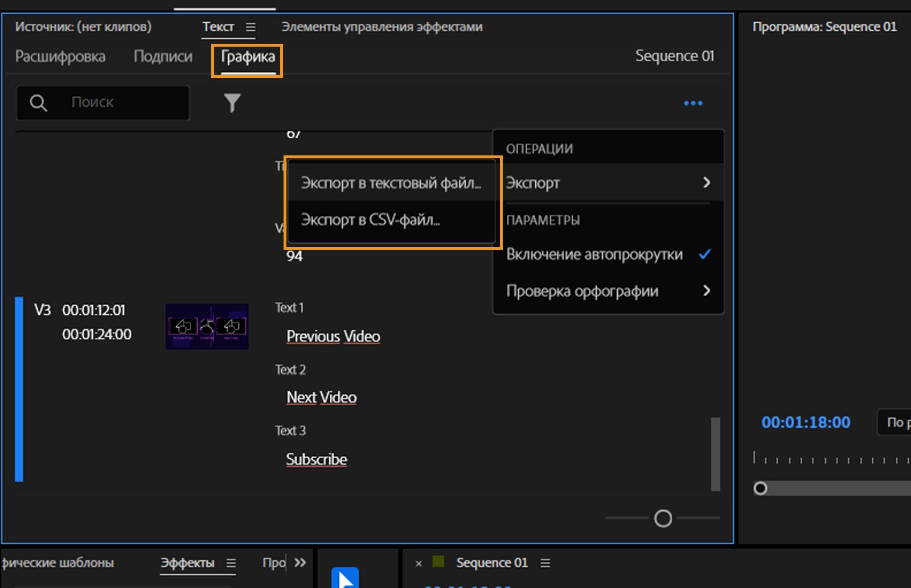Viewport: 911px width, 588px height.
Task: Click the 00:01:24:00 end timecode
Action: pos(97,334)
